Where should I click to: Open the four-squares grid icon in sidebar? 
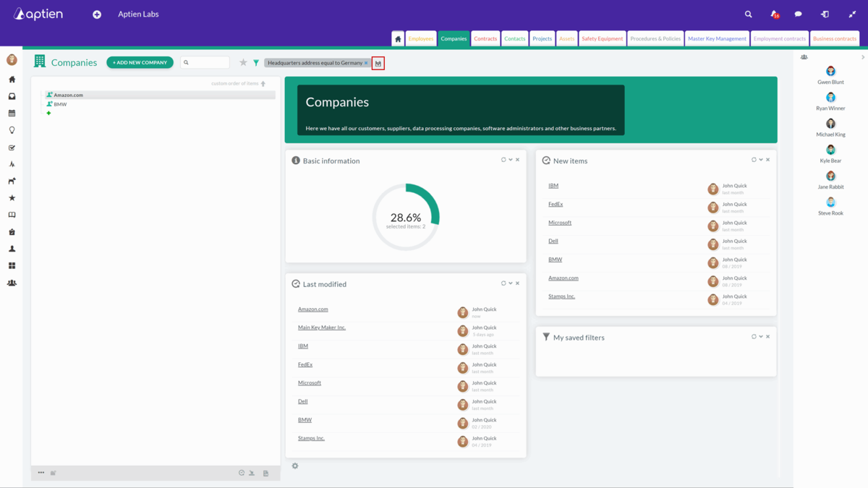point(12,266)
